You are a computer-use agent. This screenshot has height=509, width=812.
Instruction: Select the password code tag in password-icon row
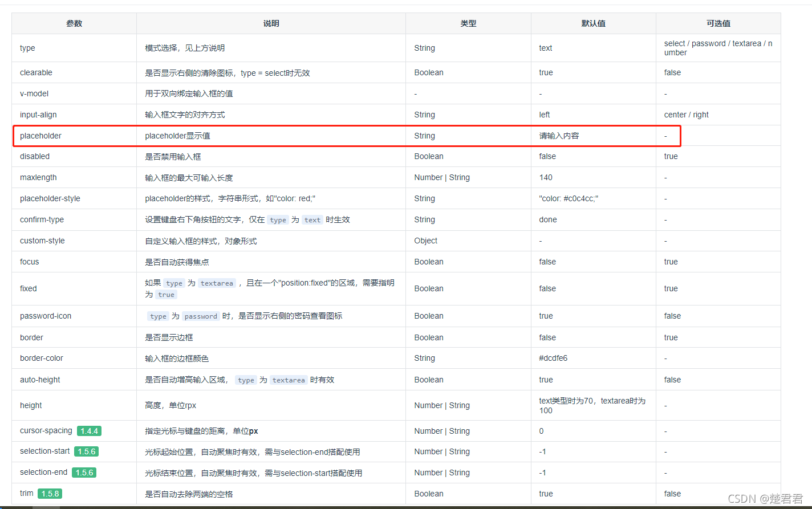pyautogui.click(x=200, y=316)
